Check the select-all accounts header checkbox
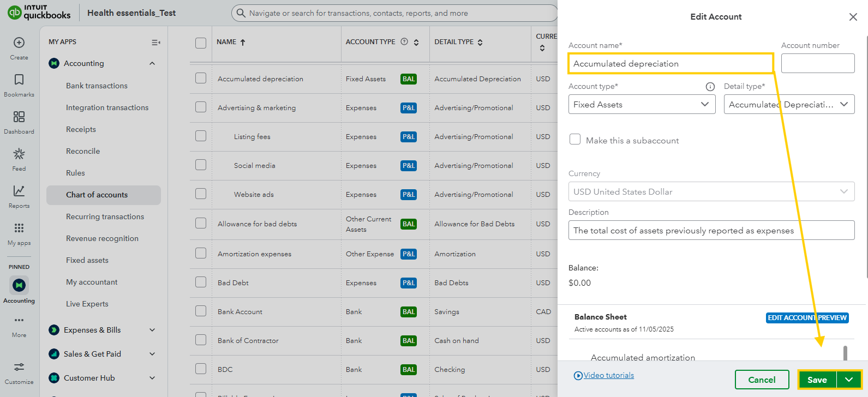The width and height of the screenshot is (868, 397). point(201,43)
